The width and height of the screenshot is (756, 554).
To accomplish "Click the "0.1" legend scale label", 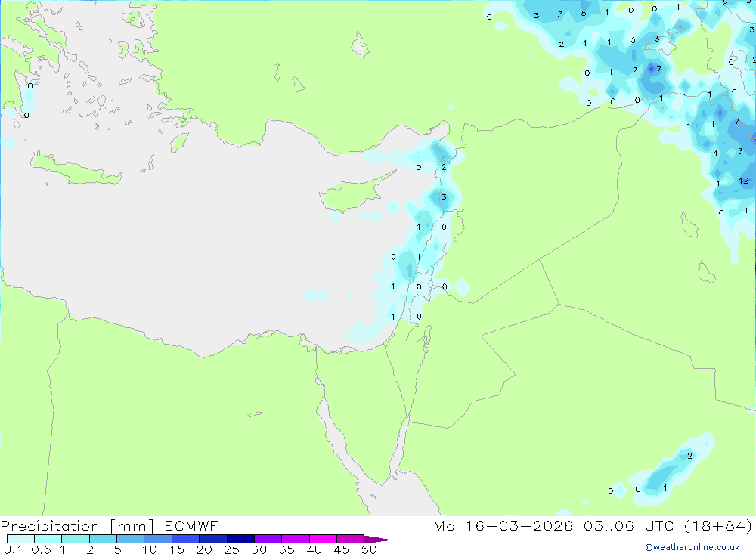I will pyautogui.click(x=13, y=549).
